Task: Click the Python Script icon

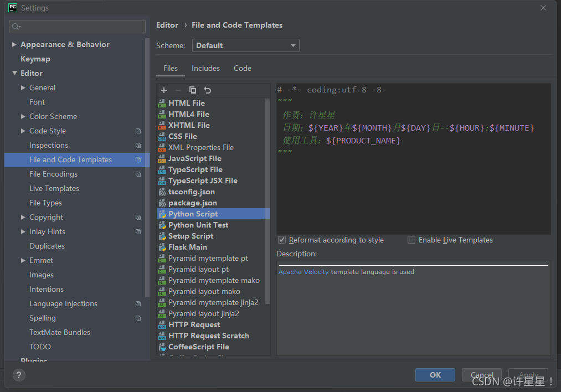Action: (x=162, y=214)
